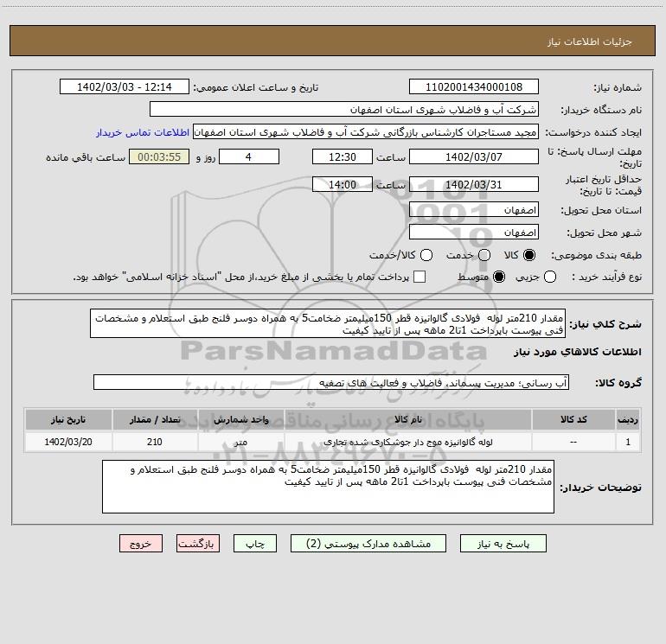
Task: Click the request creator name field
Action: (366, 132)
